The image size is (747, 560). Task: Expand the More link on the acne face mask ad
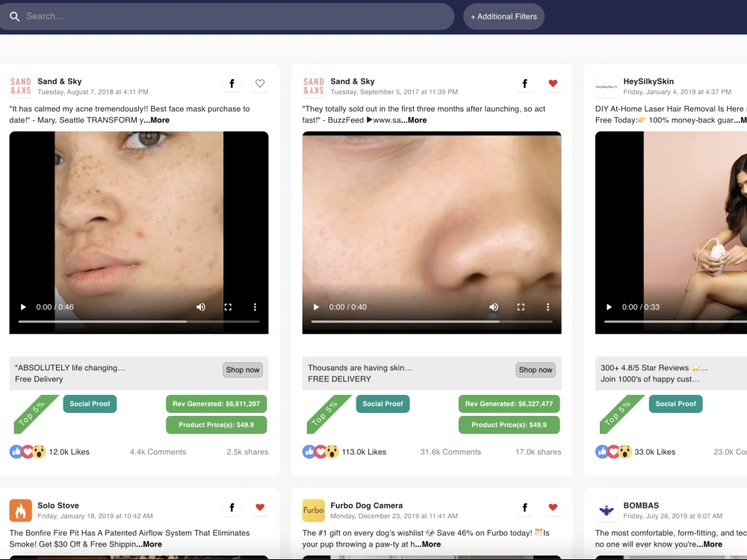157,120
